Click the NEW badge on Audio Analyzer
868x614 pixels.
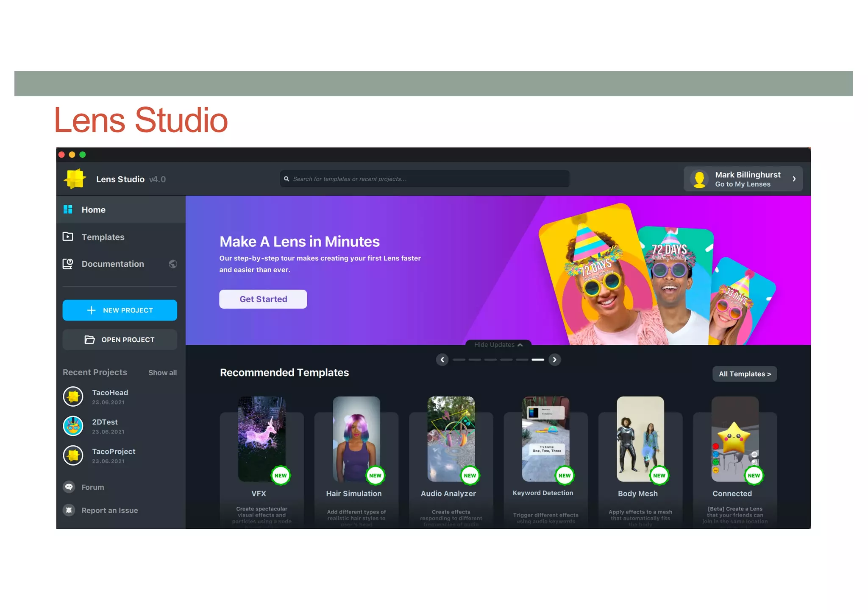coord(470,475)
